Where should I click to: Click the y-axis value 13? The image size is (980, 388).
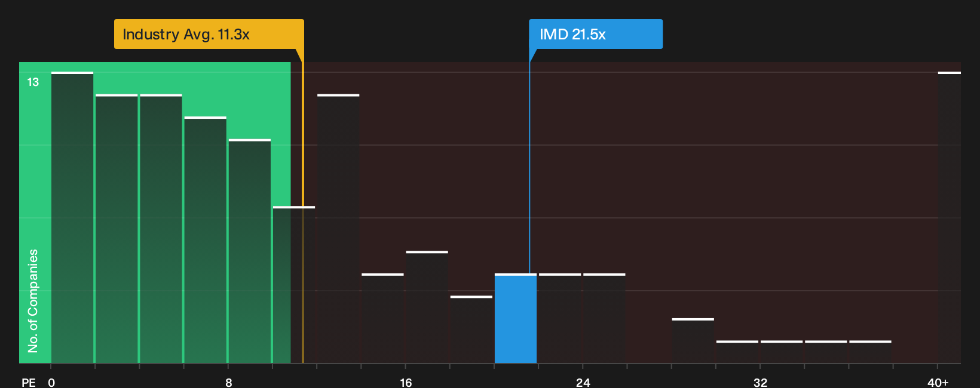33,82
